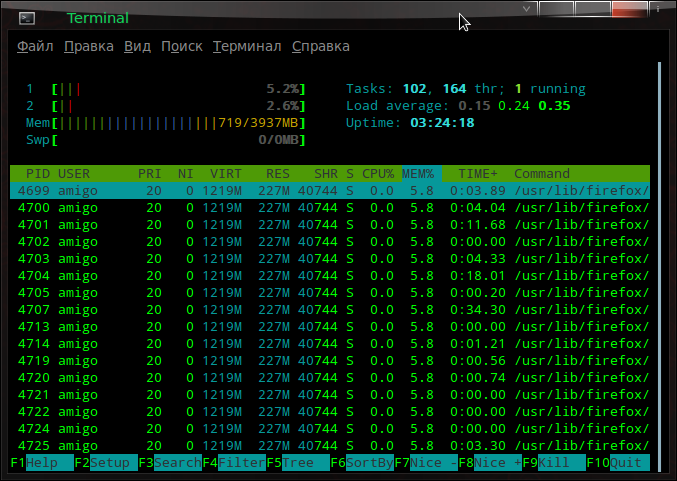Click the F10 Quit button
The height and width of the screenshot is (481, 677).
coord(618,462)
